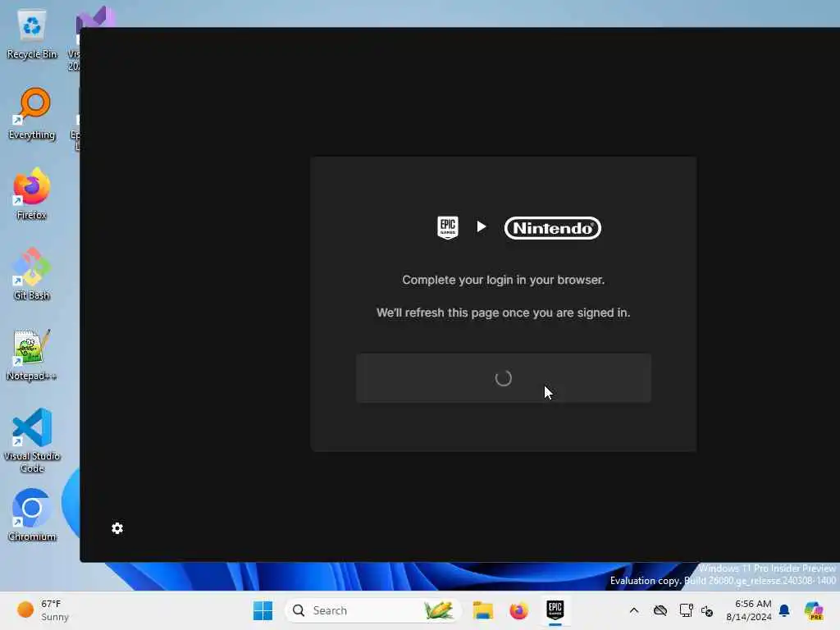Click the corn icon in the Search box

pos(438,610)
